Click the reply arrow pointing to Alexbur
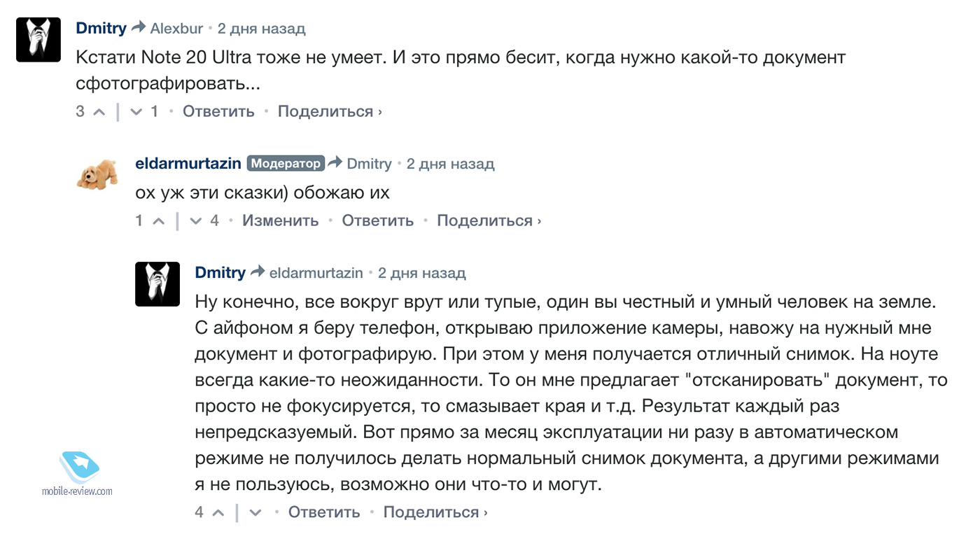This screenshot has width=980, height=541. pos(139,28)
